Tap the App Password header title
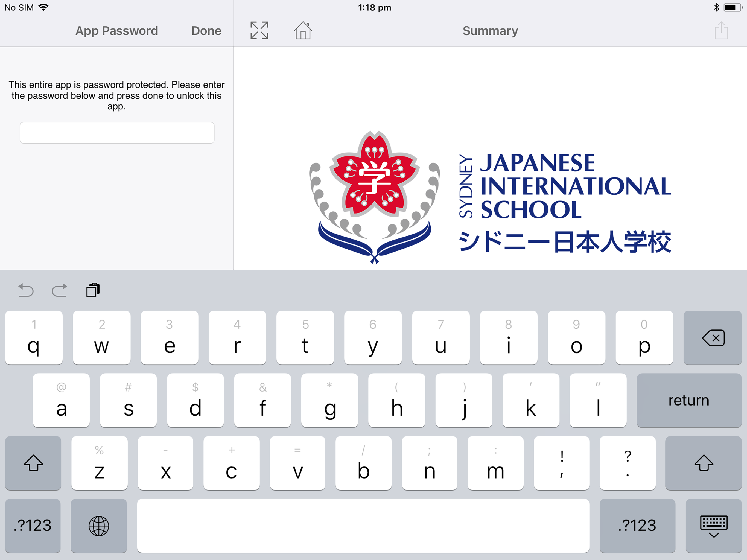Image resolution: width=747 pixels, height=560 pixels. [116, 31]
